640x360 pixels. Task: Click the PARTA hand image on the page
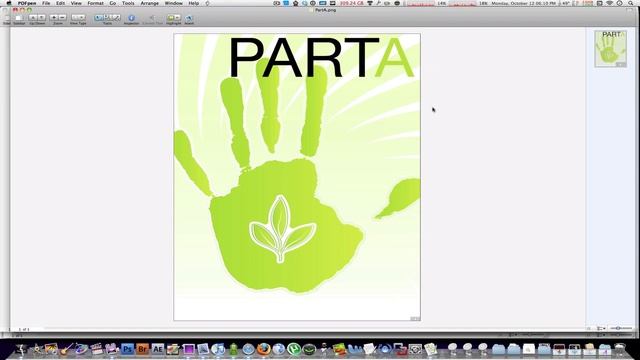click(x=297, y=177)
